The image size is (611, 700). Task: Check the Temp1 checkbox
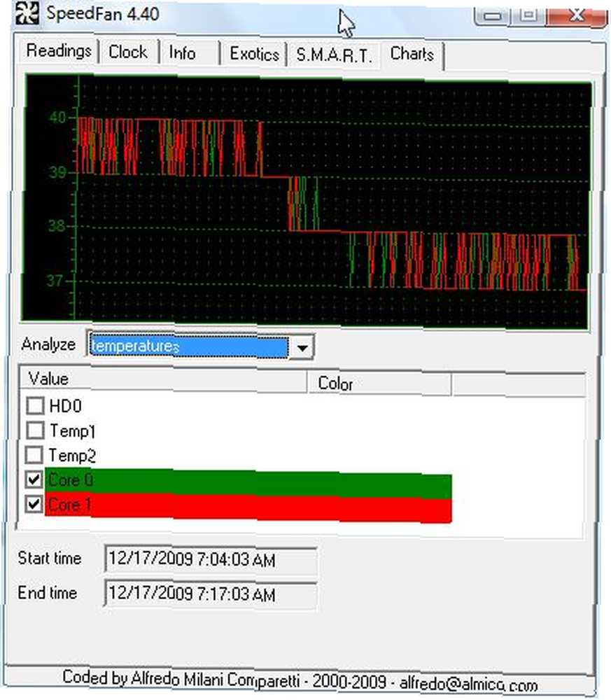[x=35, y=430]
